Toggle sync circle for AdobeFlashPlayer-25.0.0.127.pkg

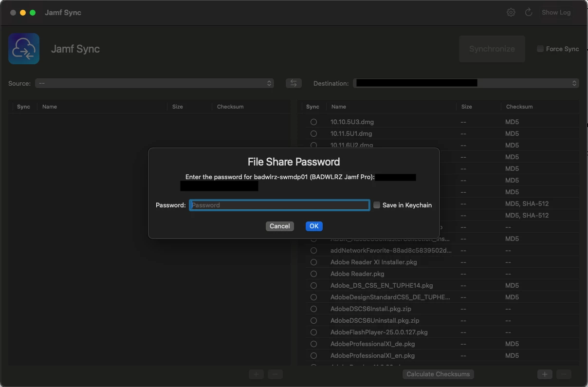(x=313, y=332)
